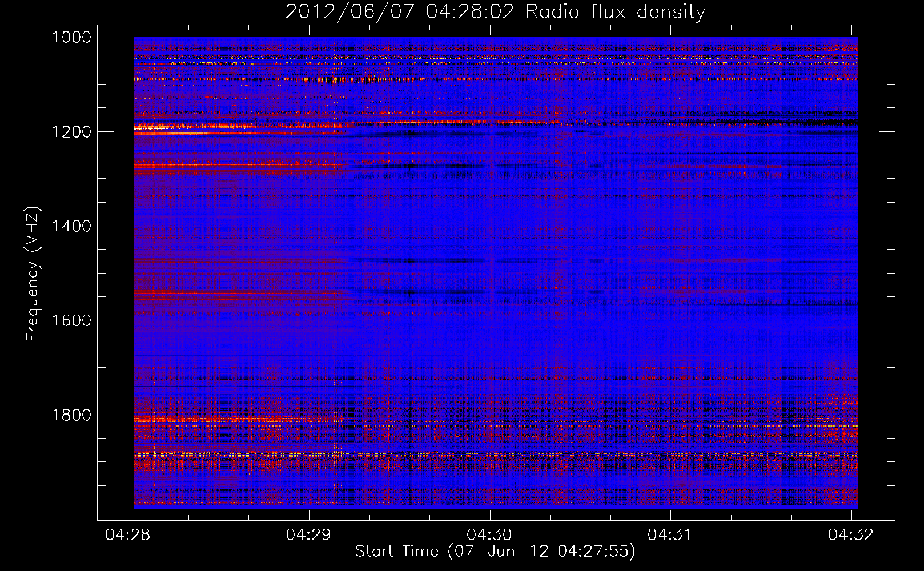Click the 'Start Time (07-Jun-12 04:27:55)' label
The image size is (924, 571).
495,552
